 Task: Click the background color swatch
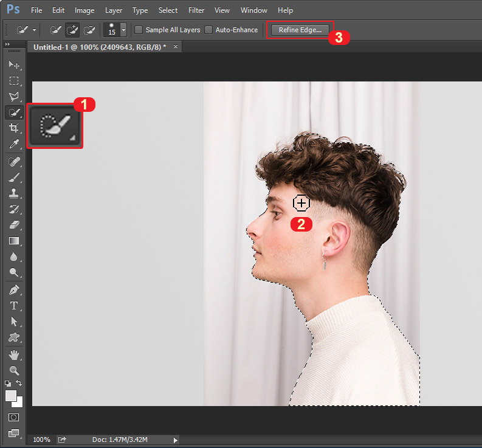pos(19,403)
